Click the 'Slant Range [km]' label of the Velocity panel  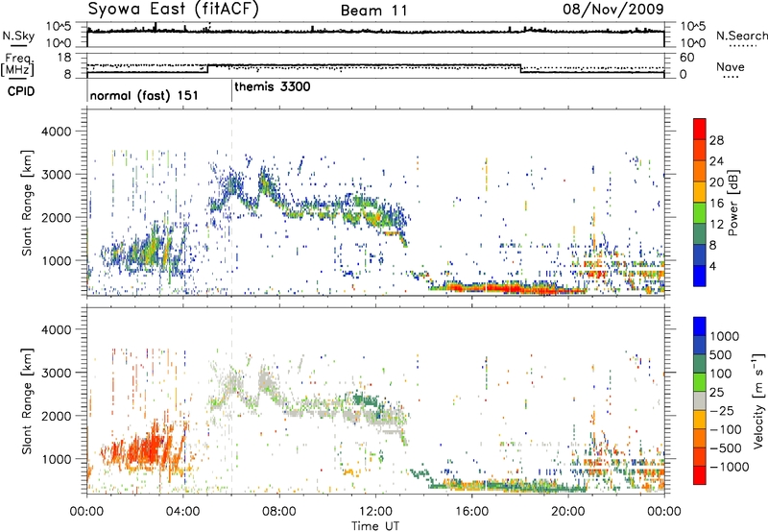(28, 400)
